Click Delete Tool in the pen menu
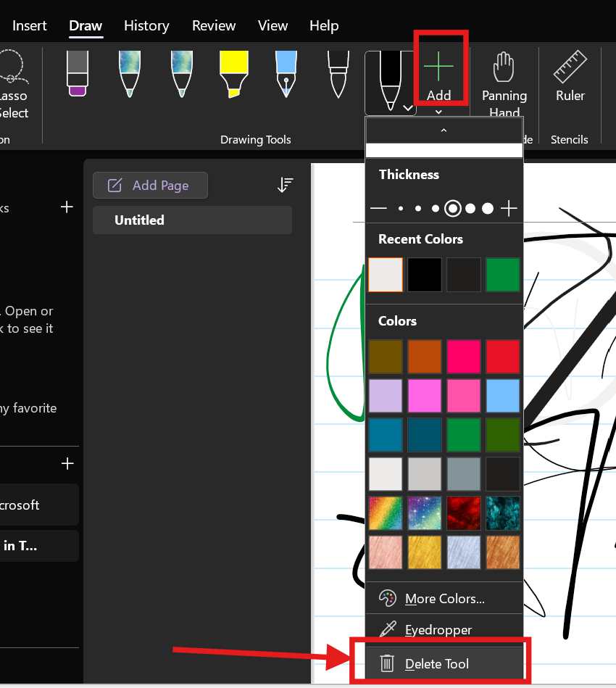Image resolution: width=616 pixels, height=688 pixels. (444, 663)
